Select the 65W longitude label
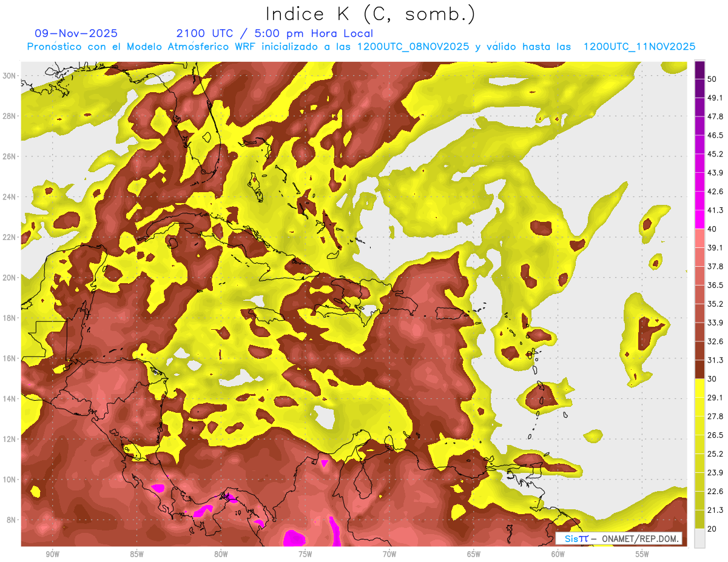Viewport: 728px width, 562px height. click(x=474, y=554)
